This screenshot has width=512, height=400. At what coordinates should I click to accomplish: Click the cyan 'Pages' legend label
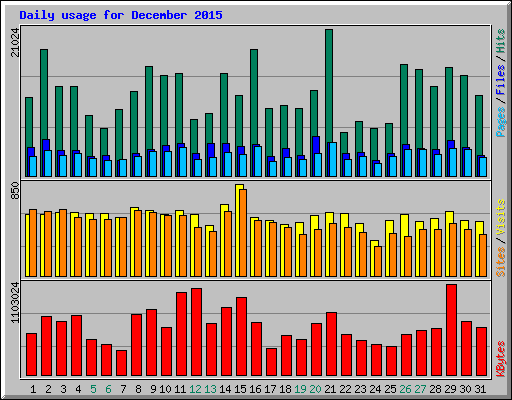[x=500, y=122]
